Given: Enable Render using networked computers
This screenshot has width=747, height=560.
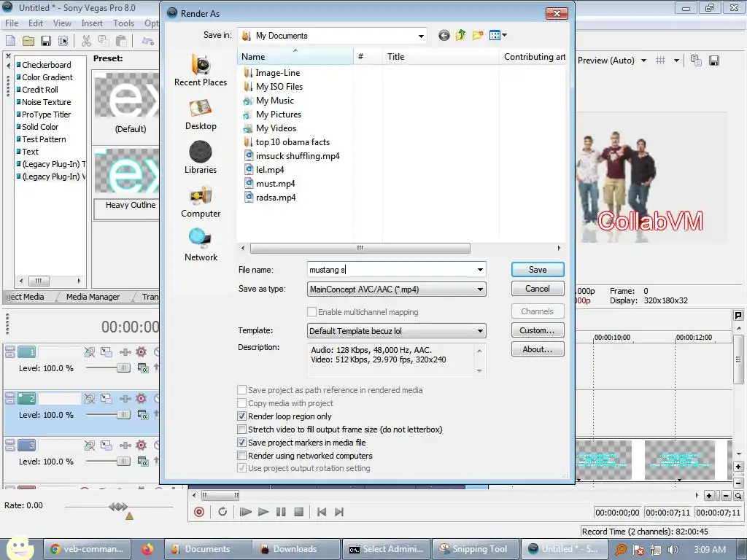Looking at the screenshot, I should pyautogui.click(x=242, y=456).
